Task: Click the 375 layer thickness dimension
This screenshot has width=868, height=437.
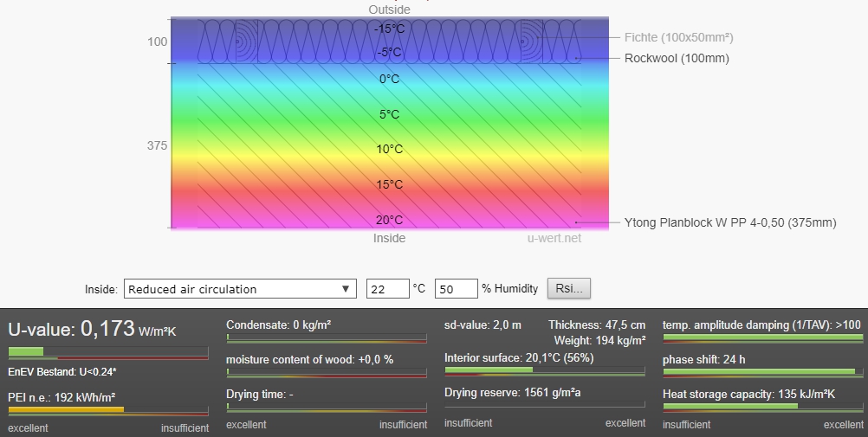Action: coord(157,145)
